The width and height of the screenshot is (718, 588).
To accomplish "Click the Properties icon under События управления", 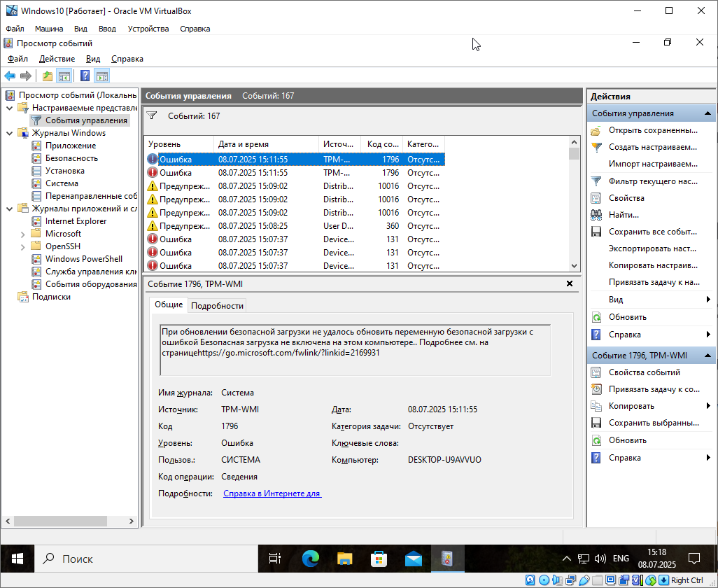I will pyautogui.click(x=596, y=198).
